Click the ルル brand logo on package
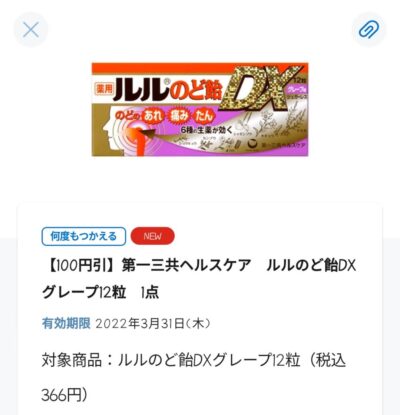The height and width of the screenshot is (415, 400). click(x=140, y=89)
